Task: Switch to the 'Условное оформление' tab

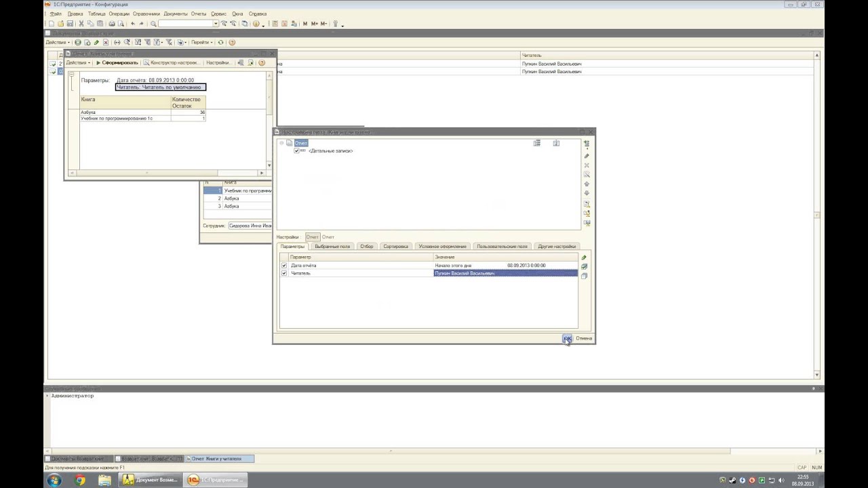Action: pyautogui.click(x=442, y=247)
